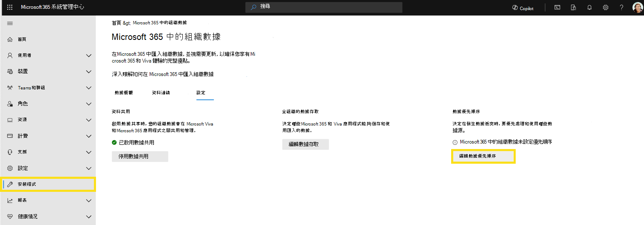Image resolution: width=644 pixels, height=225 pixels.
Task: Click the 數據優先順序 heading
Action: pos(466,112)
